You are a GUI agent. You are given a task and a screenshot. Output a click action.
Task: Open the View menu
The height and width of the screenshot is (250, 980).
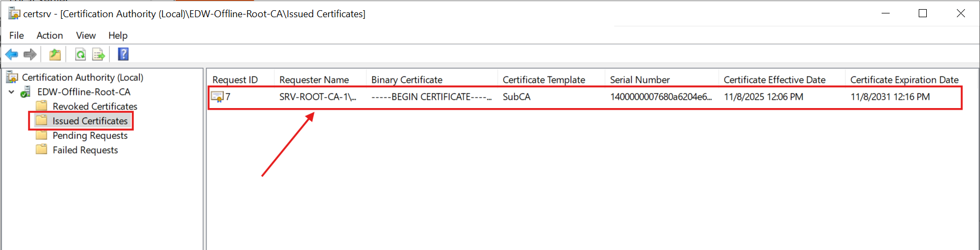pos(86,35)
